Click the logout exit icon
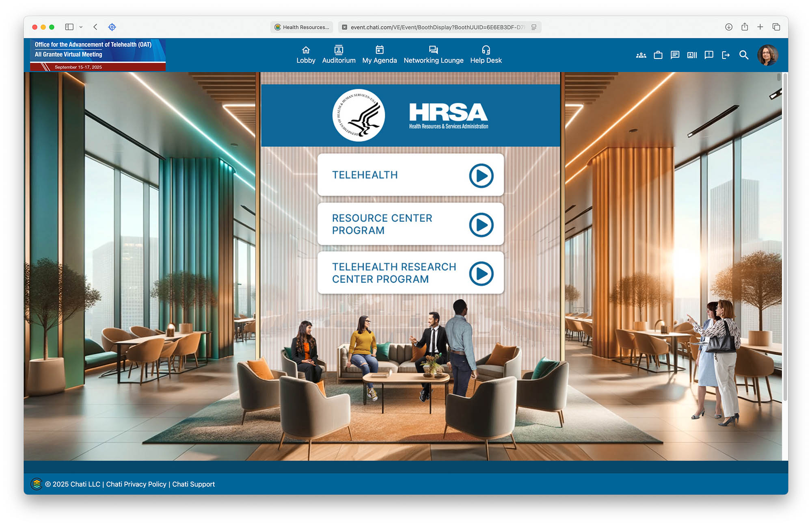 [726, 55]
